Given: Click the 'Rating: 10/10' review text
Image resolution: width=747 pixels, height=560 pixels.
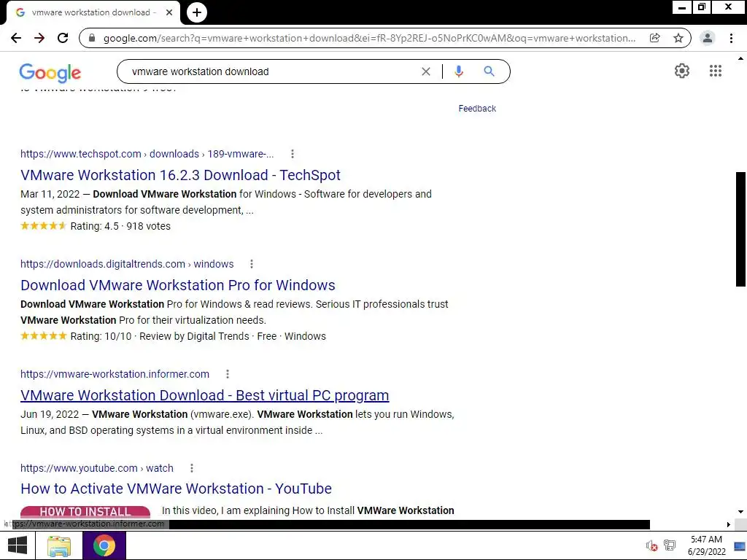Looking at the screenshot, I should (101, 336).
